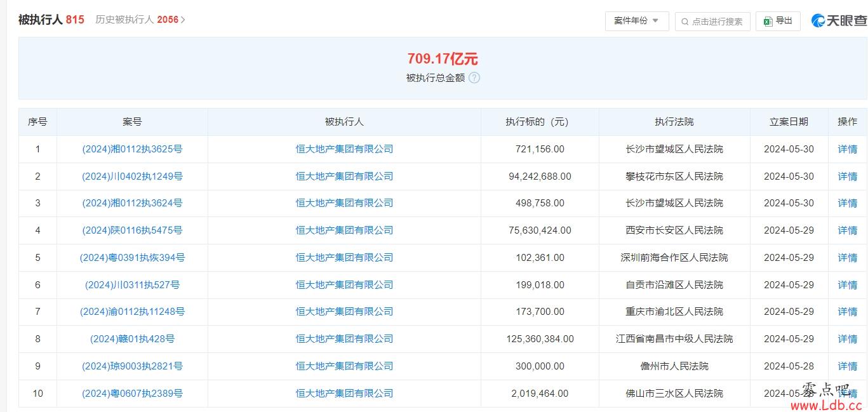Click amount 721,156.00
Screen dimensions: 868x412
coord(540,149)
